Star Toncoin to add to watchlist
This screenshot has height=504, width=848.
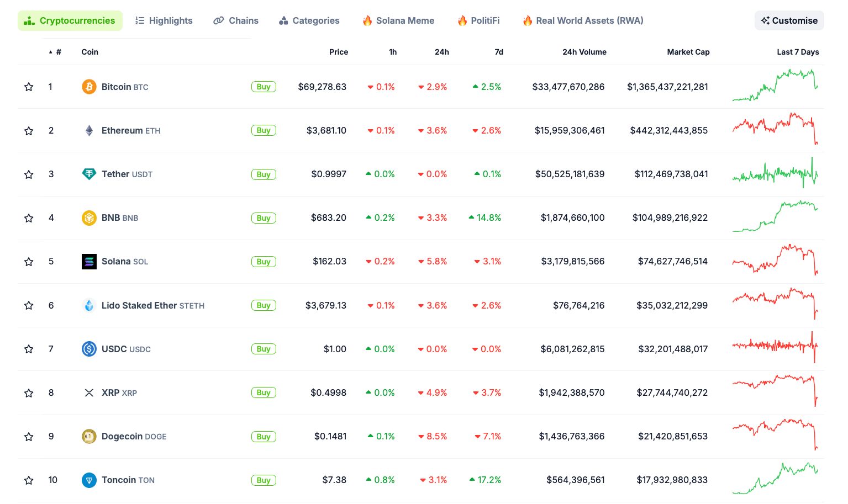tap(29, 480)
